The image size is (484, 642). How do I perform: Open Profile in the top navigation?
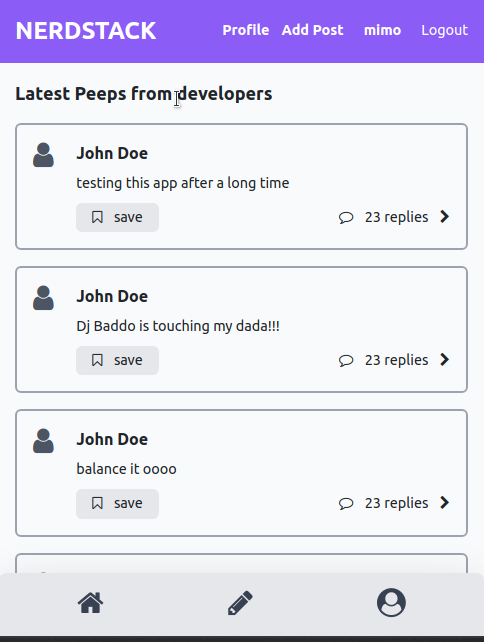click(x=246, y=30)
